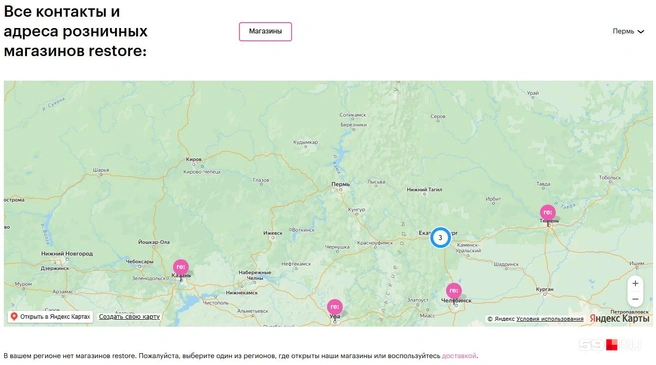Image resolution: width=656 pixels, height=365 pixels.
Task: Click the Магазины button
Action: pyautogui.click(x=265, y=32)
